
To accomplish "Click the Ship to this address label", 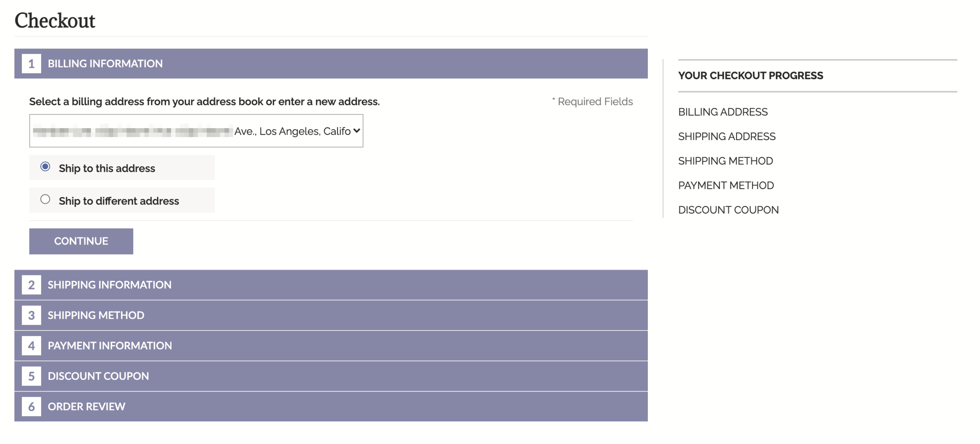I will (x=107, y=168).
